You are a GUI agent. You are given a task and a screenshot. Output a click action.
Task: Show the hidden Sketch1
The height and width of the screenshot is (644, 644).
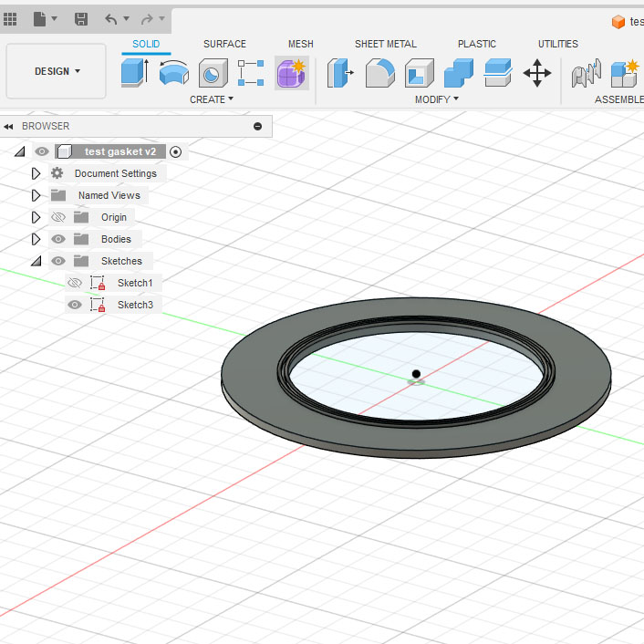coord(74,283)
